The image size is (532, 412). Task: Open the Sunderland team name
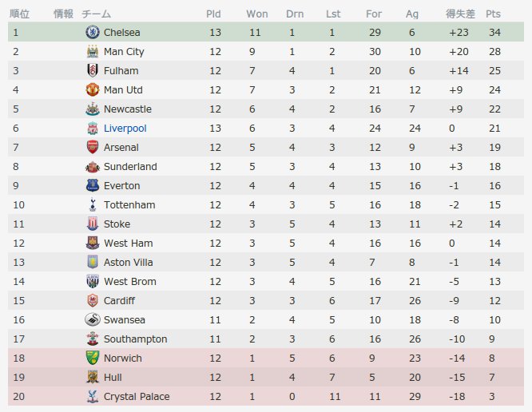(x=130, y=167)
